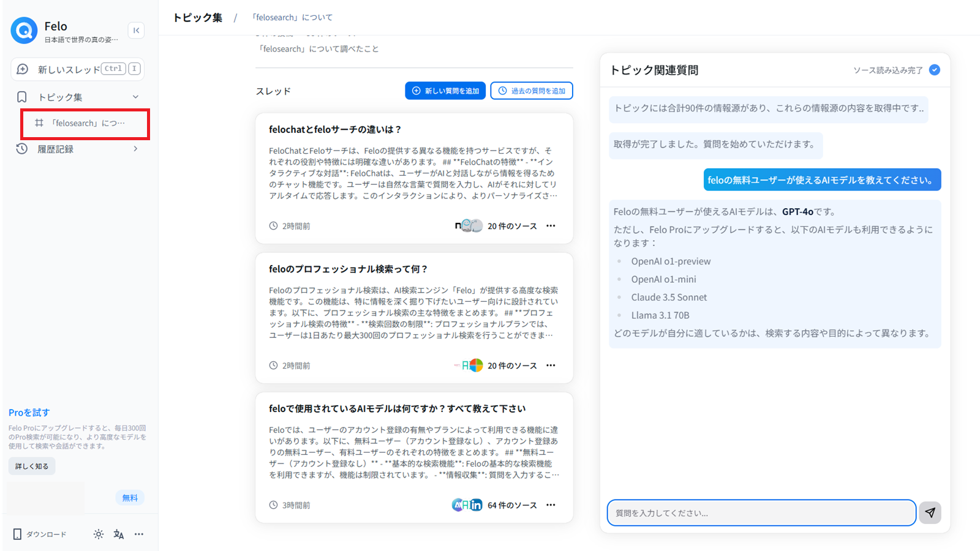Viewport: 980px width, 551px height.
Task: Click the Felo logo icon
Action: point(23,30)
